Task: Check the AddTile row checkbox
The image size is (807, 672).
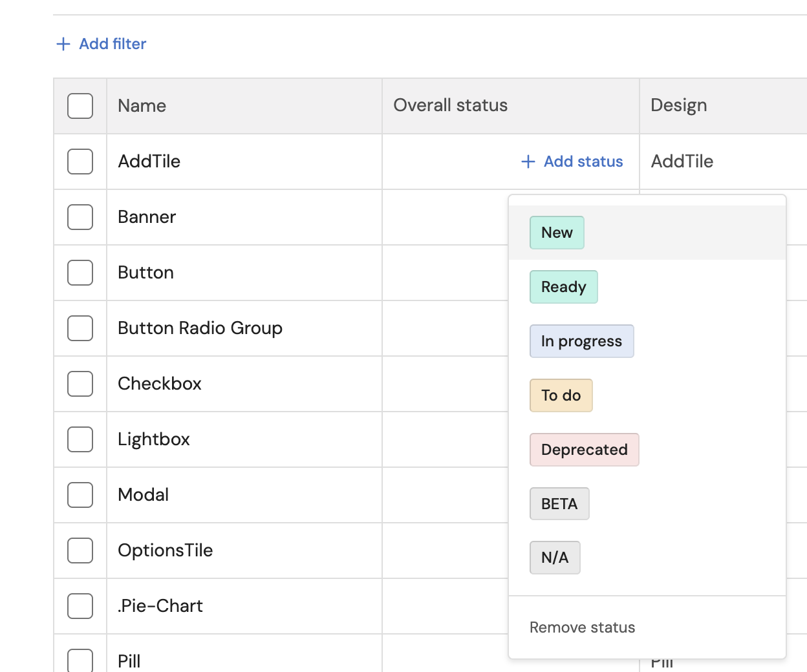Action: coord(80,162)
